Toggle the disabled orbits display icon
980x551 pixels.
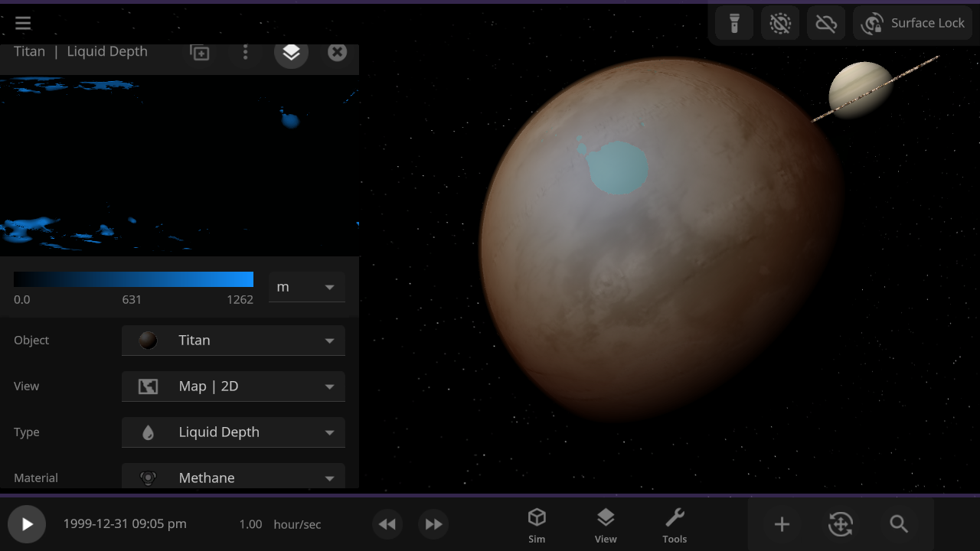pyautogui.click(x=780, y=23)
